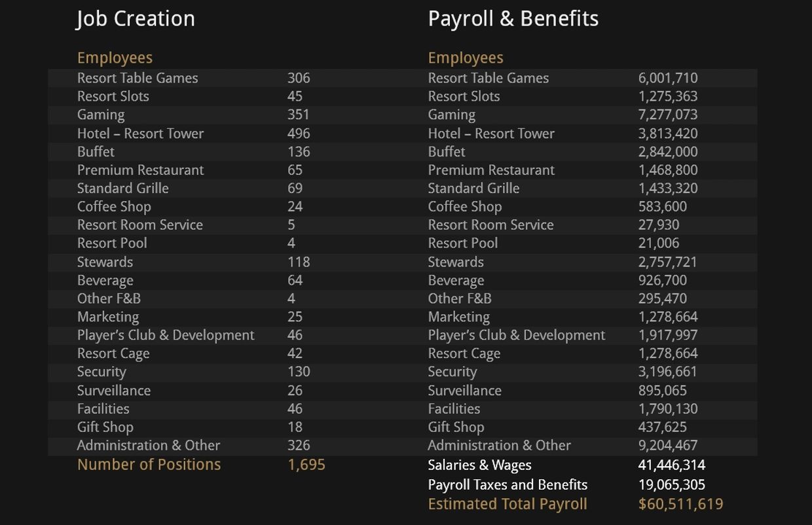The image size is (812, 525).
Task: Select the Resort Table Games count 306
Action: (299, 78)
